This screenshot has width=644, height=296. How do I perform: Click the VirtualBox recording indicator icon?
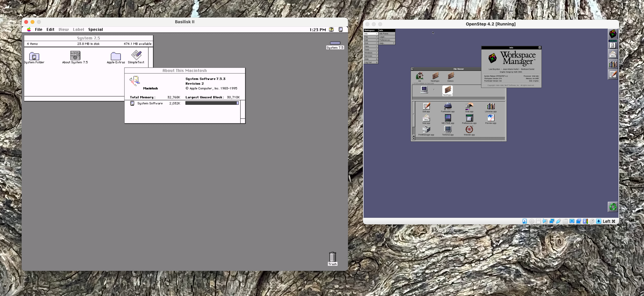tap(579, 221)
